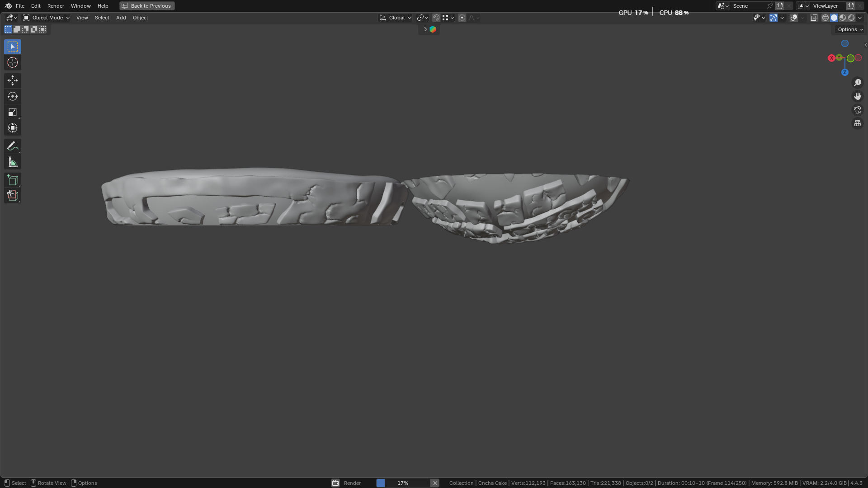The height and width of the screenshot is (488, 868).
Task: Select the Annotate pencil tool
Action: pyautogui.click(x=13, y=146)
